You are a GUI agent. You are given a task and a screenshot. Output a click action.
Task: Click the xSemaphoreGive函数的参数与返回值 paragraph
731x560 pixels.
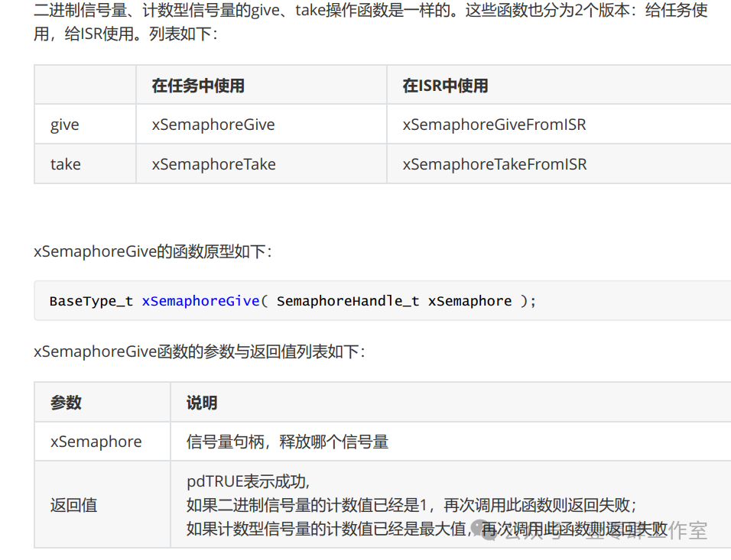tap(200, 351)
